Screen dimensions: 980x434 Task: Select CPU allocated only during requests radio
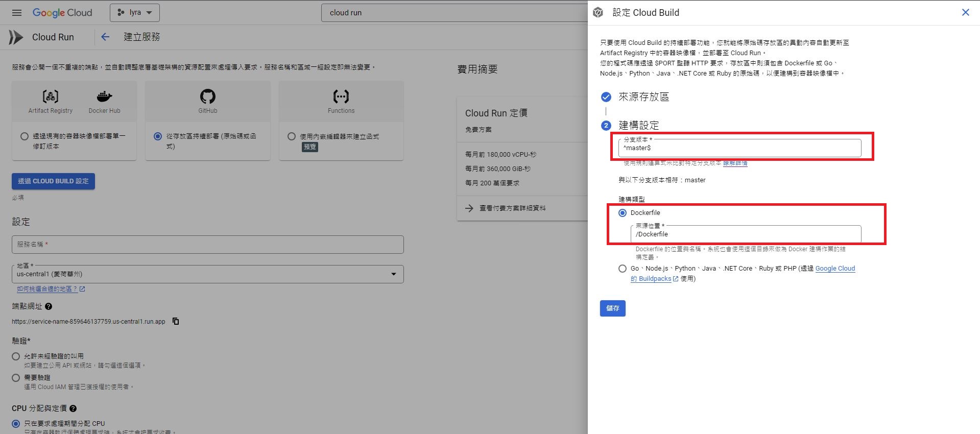16,424
